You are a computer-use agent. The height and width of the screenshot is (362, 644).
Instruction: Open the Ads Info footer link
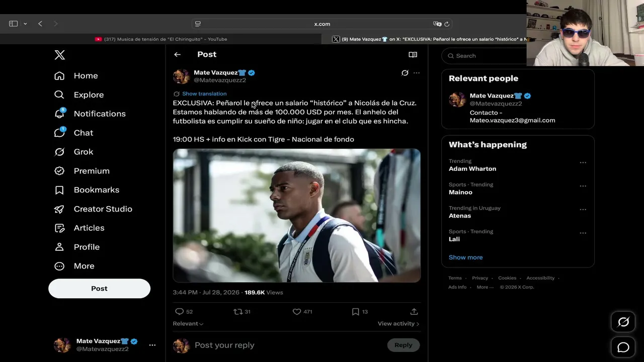coord(457,287)
